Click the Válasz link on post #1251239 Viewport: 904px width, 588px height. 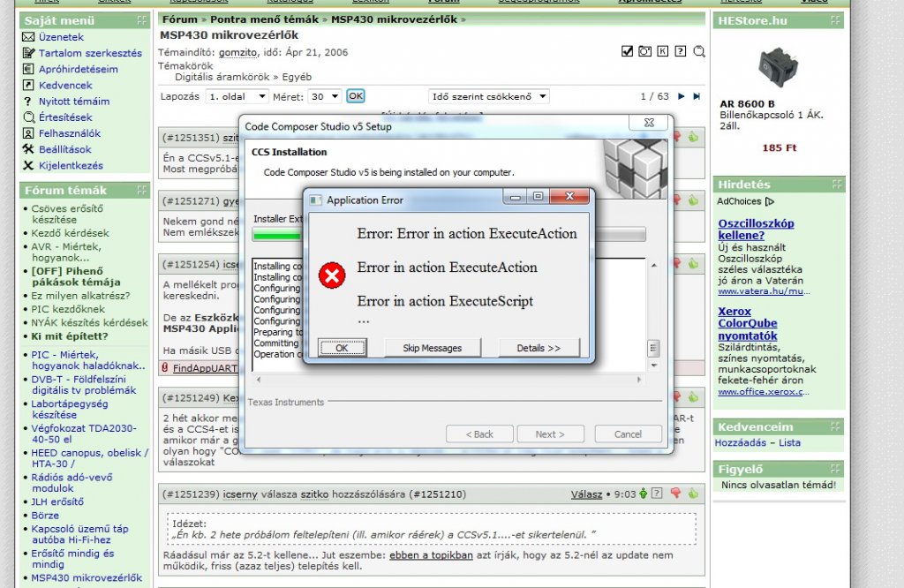(x=586, y=494)
